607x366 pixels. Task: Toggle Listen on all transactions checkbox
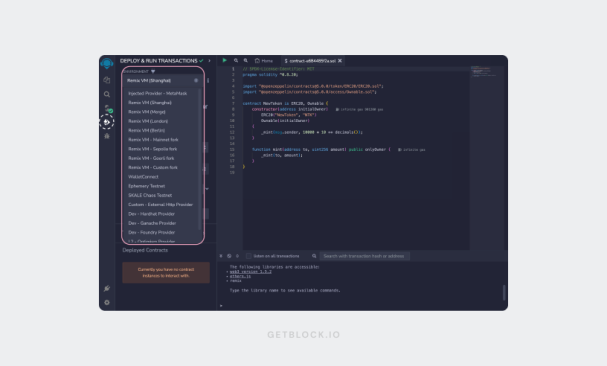(249, 256)
